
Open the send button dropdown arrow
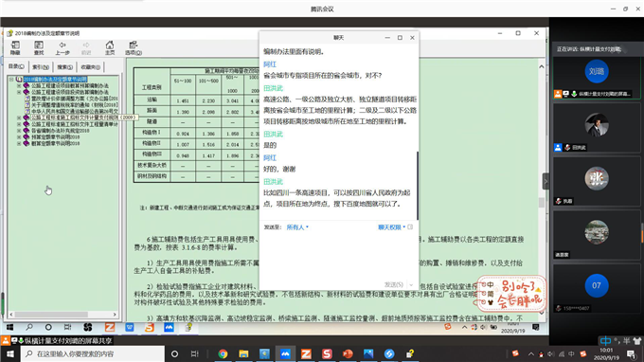point(411,284)
